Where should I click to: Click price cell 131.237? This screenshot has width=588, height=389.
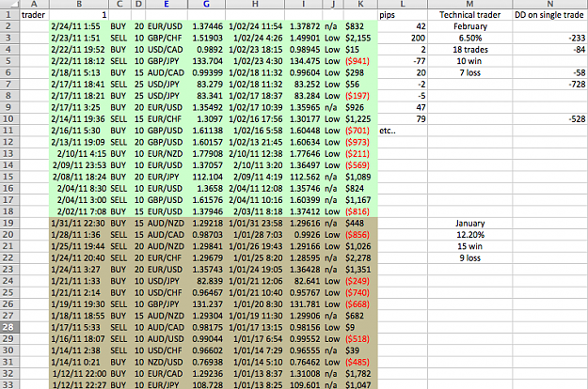click(206, 304)
